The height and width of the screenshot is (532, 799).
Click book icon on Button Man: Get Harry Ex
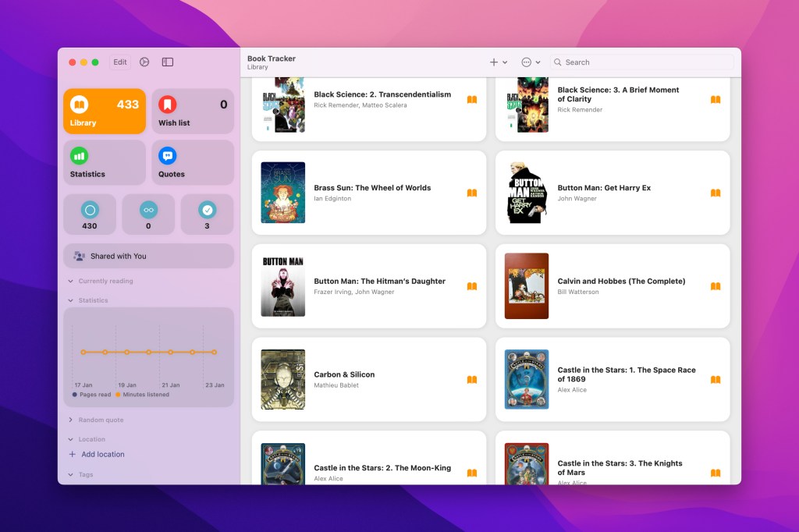pyautogui.click(x=716, y=193)
